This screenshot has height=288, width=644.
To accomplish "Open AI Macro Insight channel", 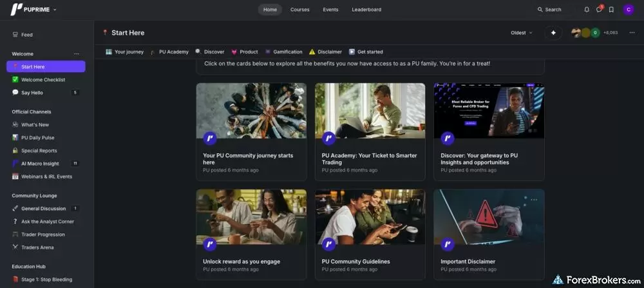I will pos(46,164).
